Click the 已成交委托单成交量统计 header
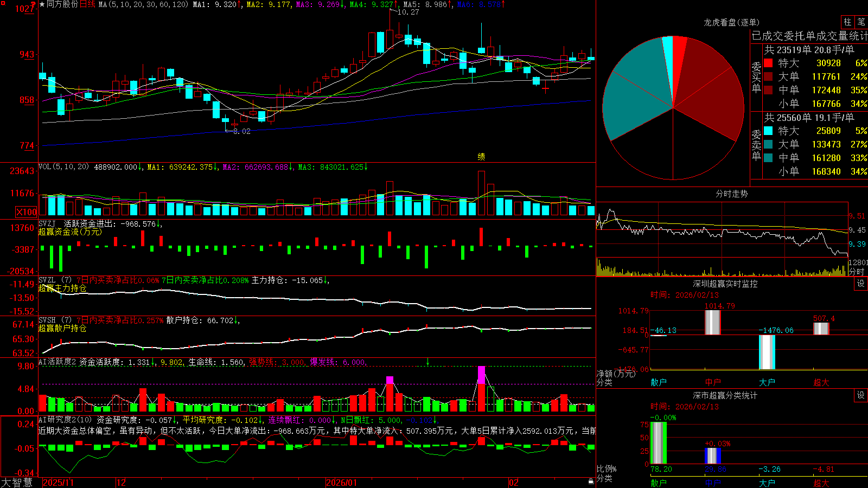The image size is (868, 488). pos(809,36)
